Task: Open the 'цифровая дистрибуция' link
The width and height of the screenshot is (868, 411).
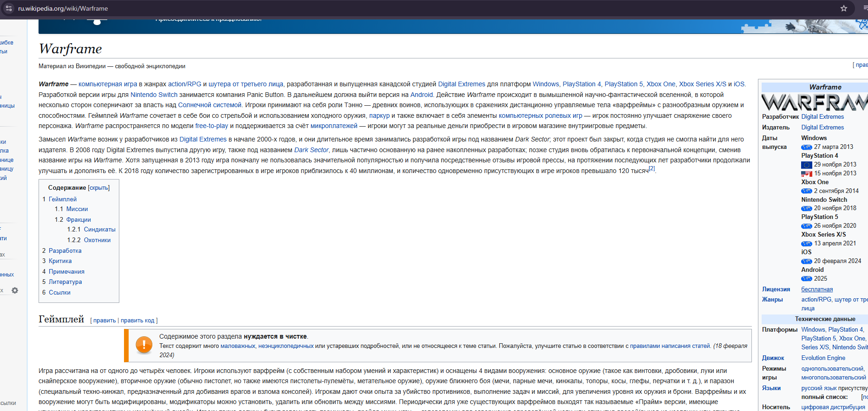Action: tap(833, 407)
